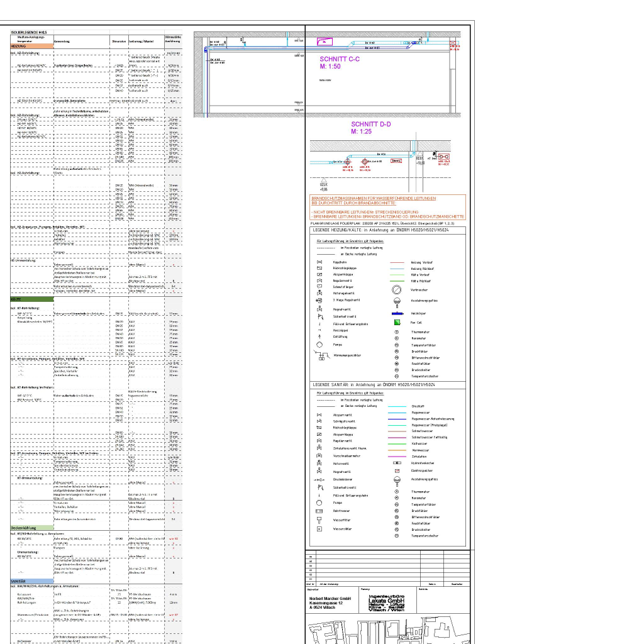Click the red 'Heizung Vorlauf' line sample

pyautogui.click(x=397, y=262)
